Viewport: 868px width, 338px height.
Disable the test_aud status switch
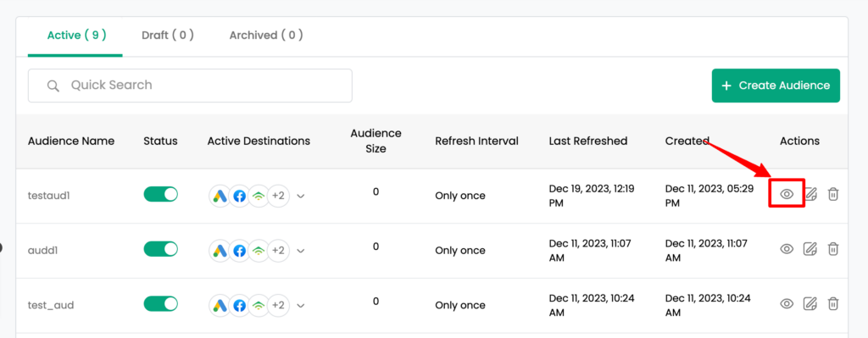pyautogui.click(x=160, y=304)
